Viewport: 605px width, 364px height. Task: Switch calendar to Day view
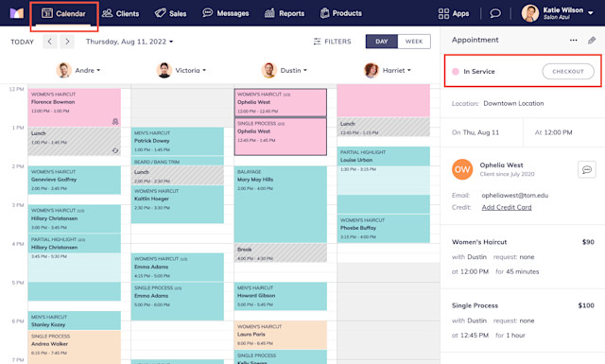pos(382,42)
